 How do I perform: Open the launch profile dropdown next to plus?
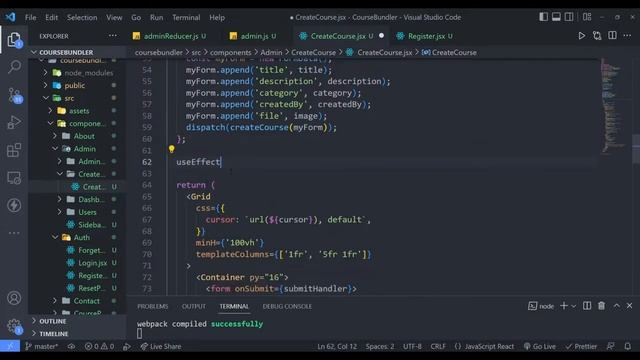pyautogui.click(x=574, y=306)
